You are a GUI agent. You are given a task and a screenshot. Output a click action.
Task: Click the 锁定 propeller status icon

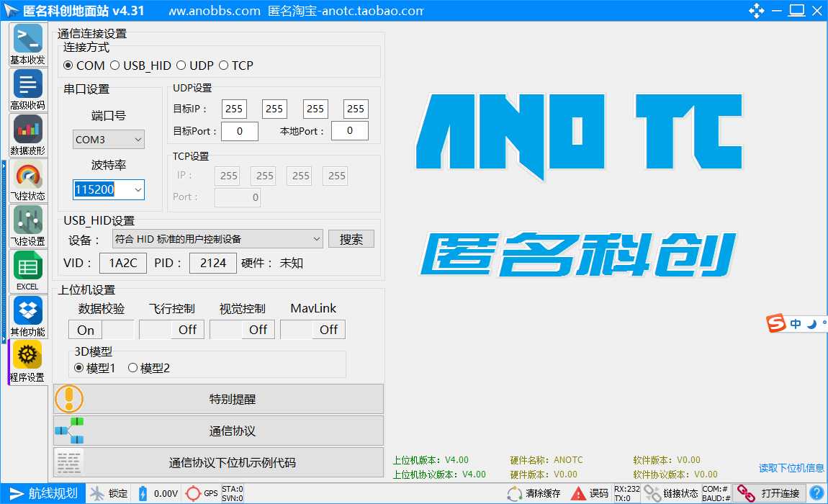[x=97, y=493]
